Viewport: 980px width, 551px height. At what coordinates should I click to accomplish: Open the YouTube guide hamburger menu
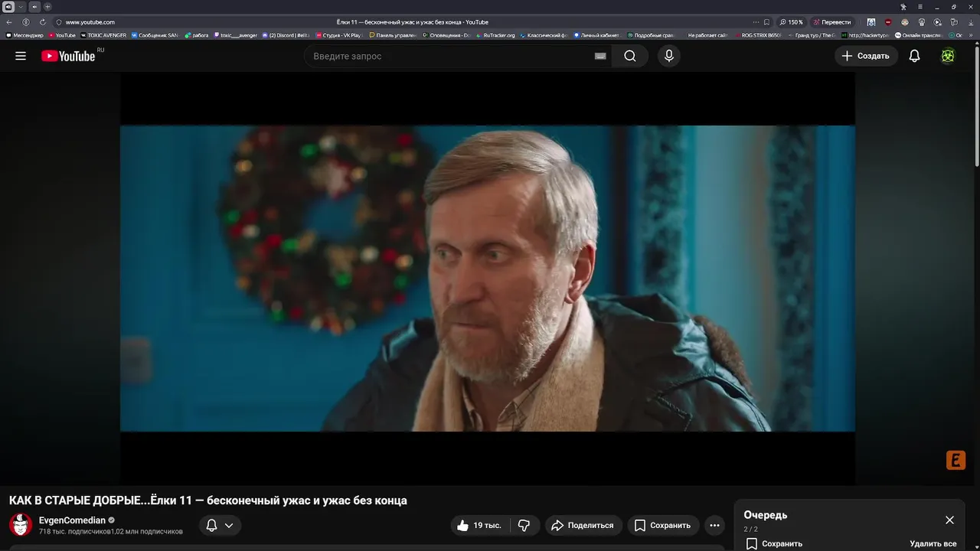(x=21, y=56)
